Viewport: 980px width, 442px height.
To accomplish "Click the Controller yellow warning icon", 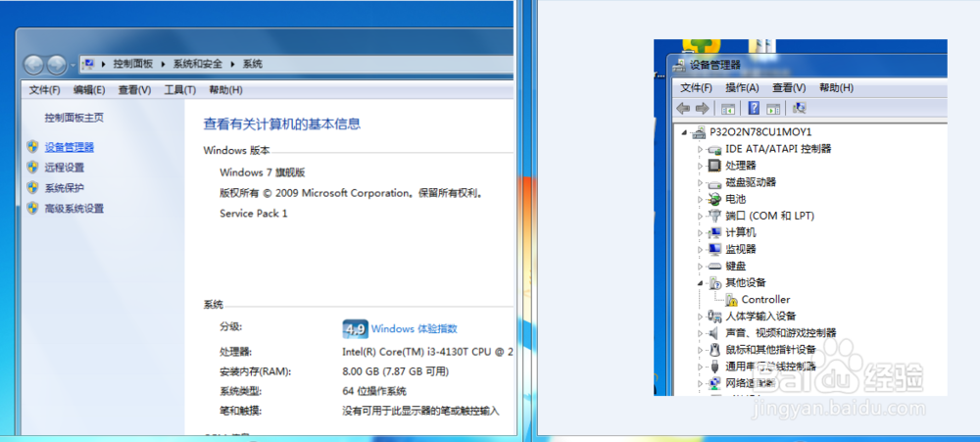I will coord(731,300).
